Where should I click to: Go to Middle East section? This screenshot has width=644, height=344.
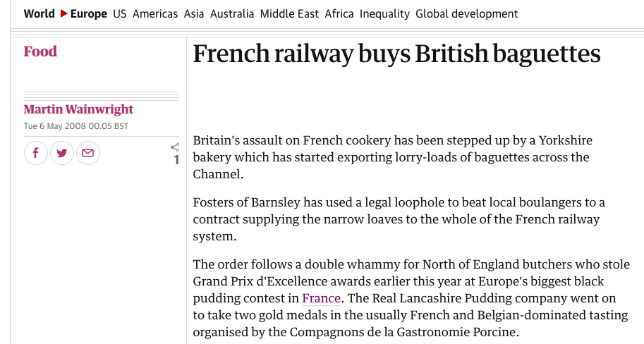289,14
